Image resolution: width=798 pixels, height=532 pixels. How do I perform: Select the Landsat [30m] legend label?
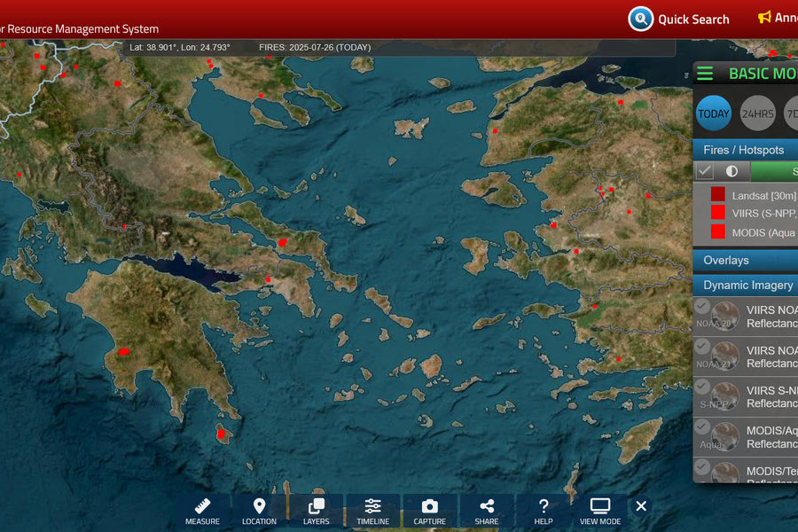(764, 195)
